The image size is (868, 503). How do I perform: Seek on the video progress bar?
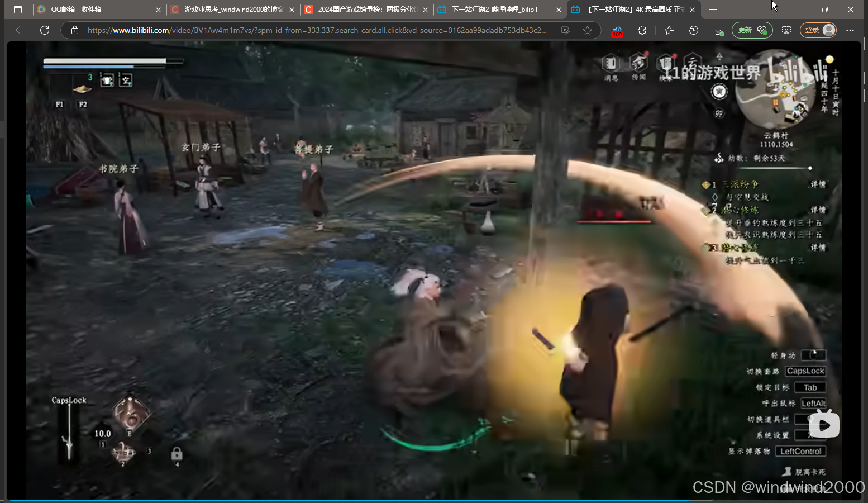point(434,499)
